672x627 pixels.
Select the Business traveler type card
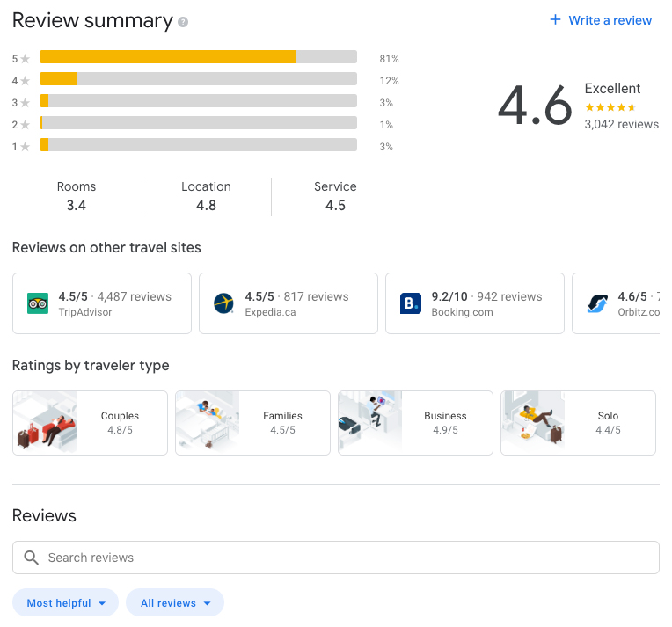(415, 423)
